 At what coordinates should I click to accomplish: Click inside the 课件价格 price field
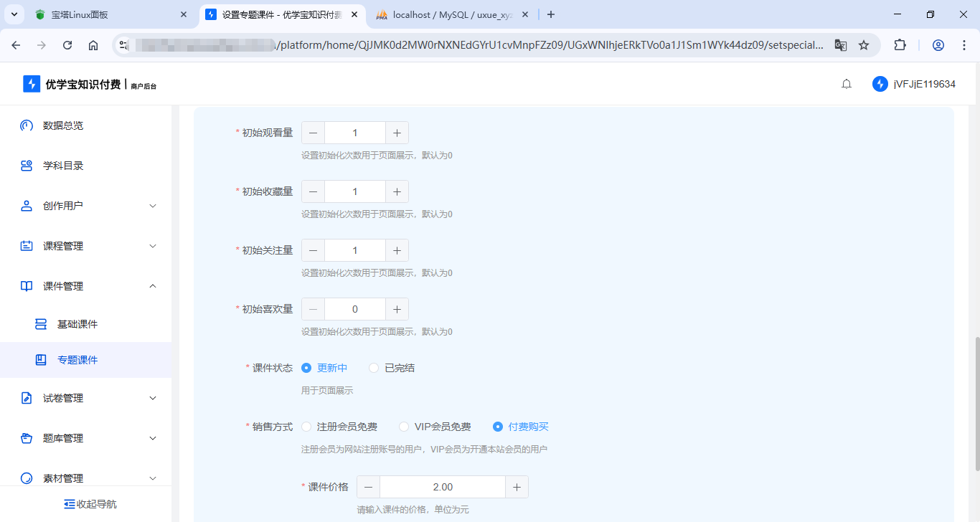pyautogui.click(x=443, y=486)
